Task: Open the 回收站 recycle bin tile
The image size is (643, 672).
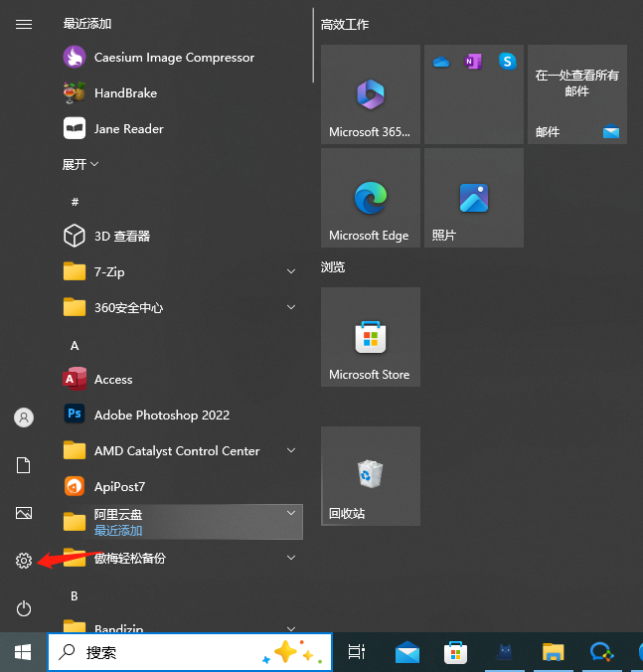Action: [371, 476]
